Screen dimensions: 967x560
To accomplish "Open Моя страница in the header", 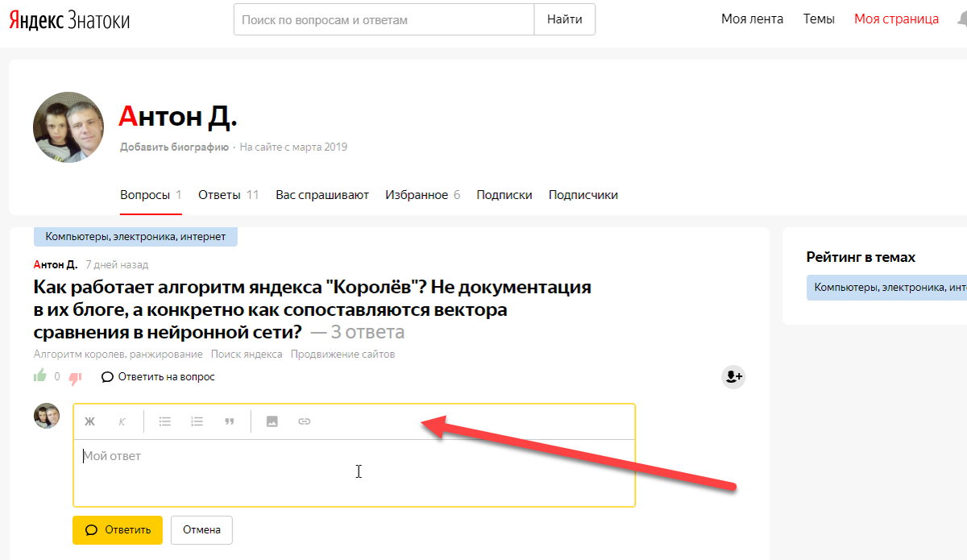I will (x=896, y=19).
